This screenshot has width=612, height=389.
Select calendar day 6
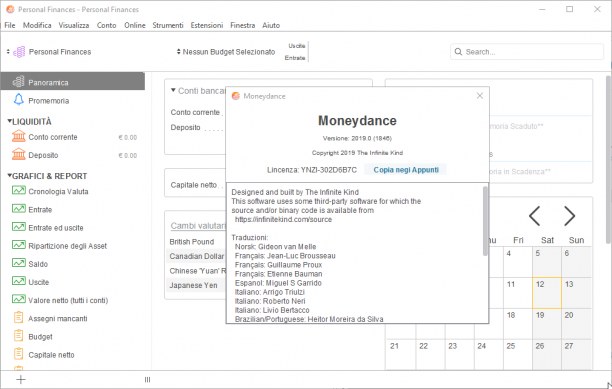coord(576,262)
